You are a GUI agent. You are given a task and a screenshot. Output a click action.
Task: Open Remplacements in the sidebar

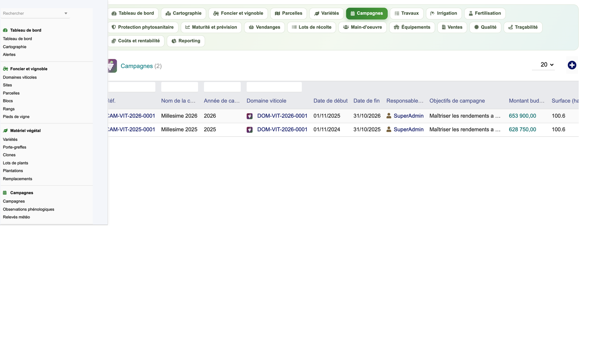coord(18,179)
